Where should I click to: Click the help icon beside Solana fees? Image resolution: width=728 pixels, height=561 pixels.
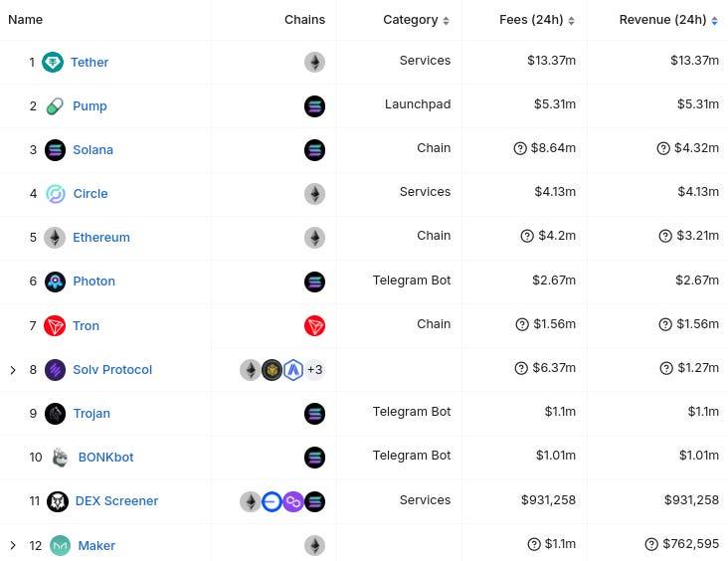520,148
